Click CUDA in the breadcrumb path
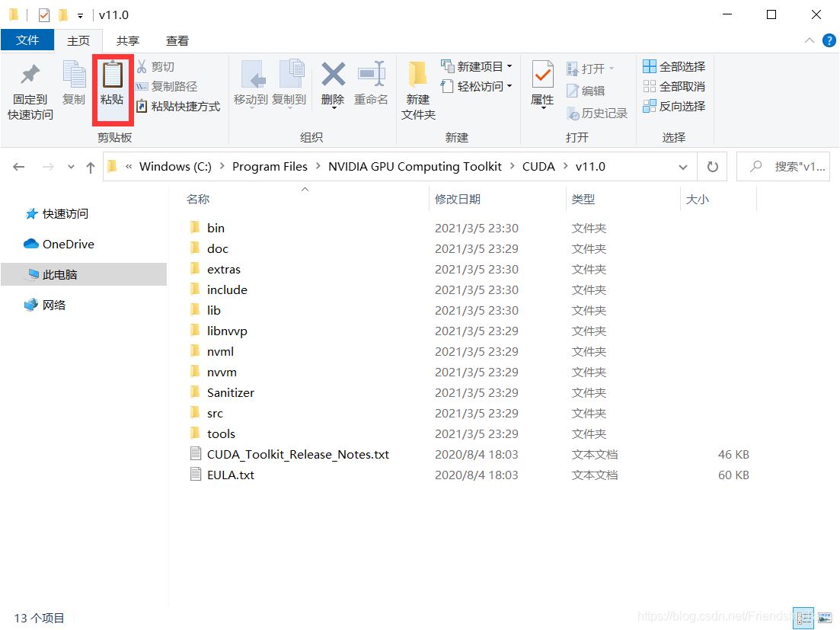 tap(538, 167)
